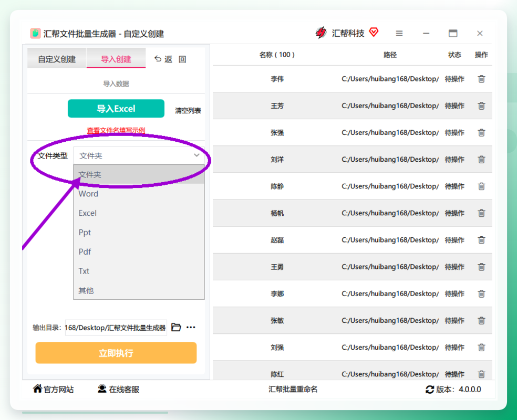Click the 返回 back arrow icon
Image resolution: width=517 pixels, height=420 pixels.
[158, 59]
